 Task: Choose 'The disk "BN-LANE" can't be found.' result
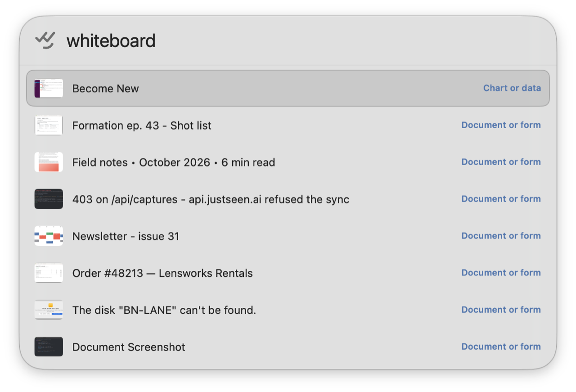(x=164, y=310)
